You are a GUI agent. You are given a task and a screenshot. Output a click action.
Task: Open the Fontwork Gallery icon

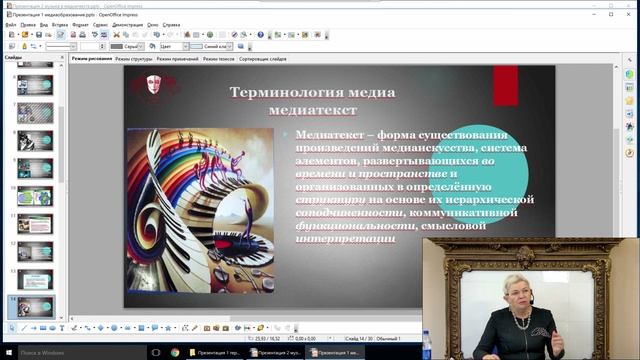207,328
